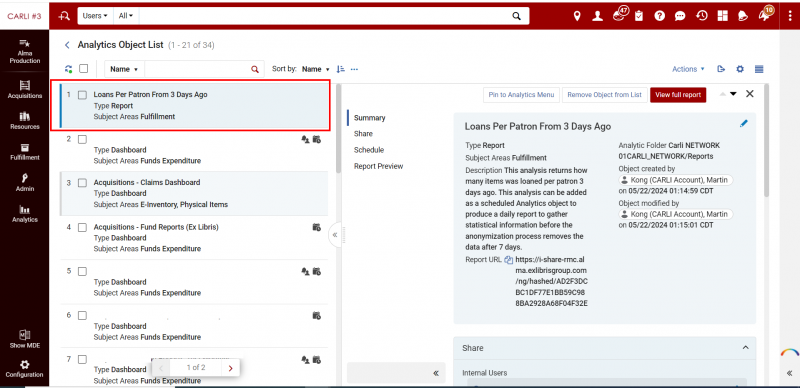Check the Acquisitions - Claims Dashboard checkbox

click(82, 183)
